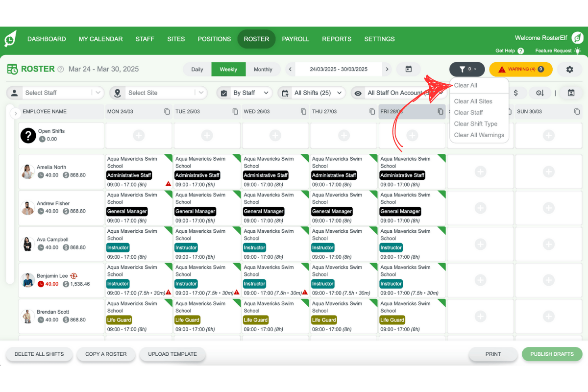The width and height of the screenshot is (588, 392).
Task: Click the PUBLISH DRAFTS button
Action: click(x=552, y=354)
